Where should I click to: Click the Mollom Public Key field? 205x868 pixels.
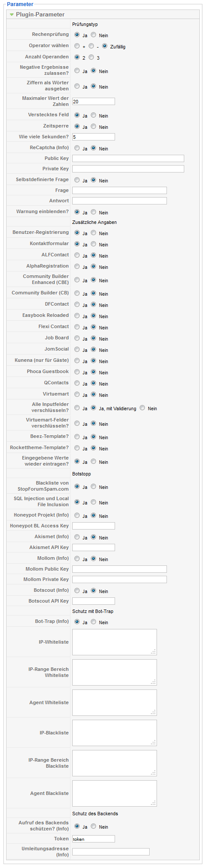tap(119, 569)
